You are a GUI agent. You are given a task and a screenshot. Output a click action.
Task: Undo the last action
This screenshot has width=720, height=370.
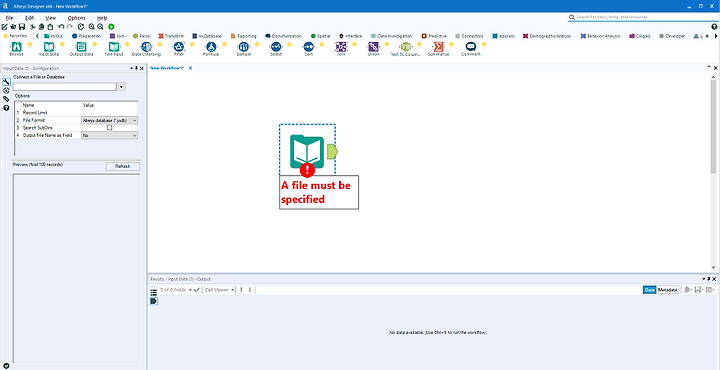[x=61, y=27]
